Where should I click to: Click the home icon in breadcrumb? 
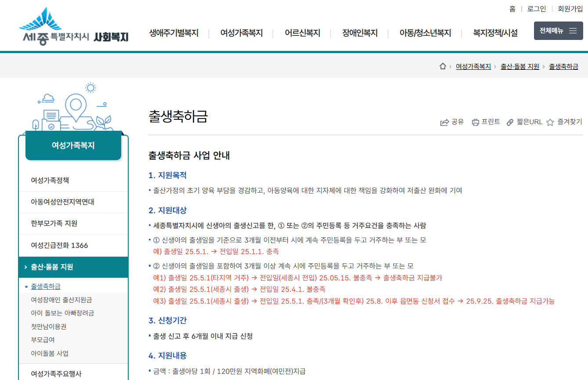coord(443,66)
